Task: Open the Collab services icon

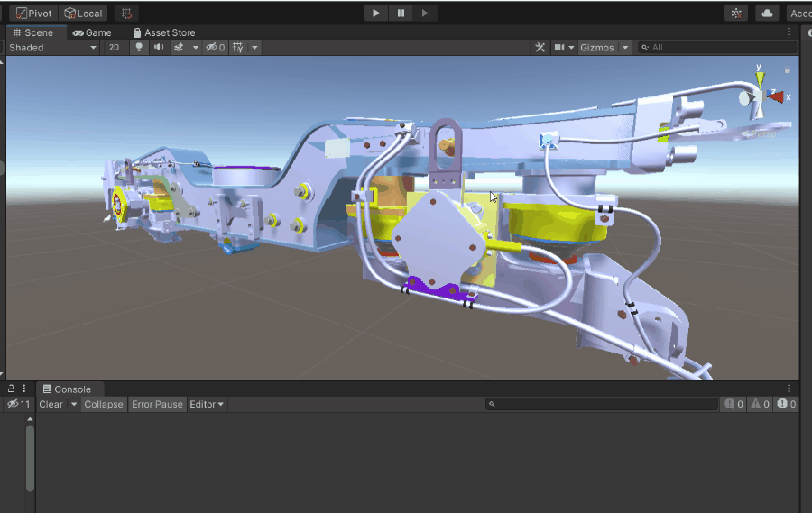Action: point(737,14)
